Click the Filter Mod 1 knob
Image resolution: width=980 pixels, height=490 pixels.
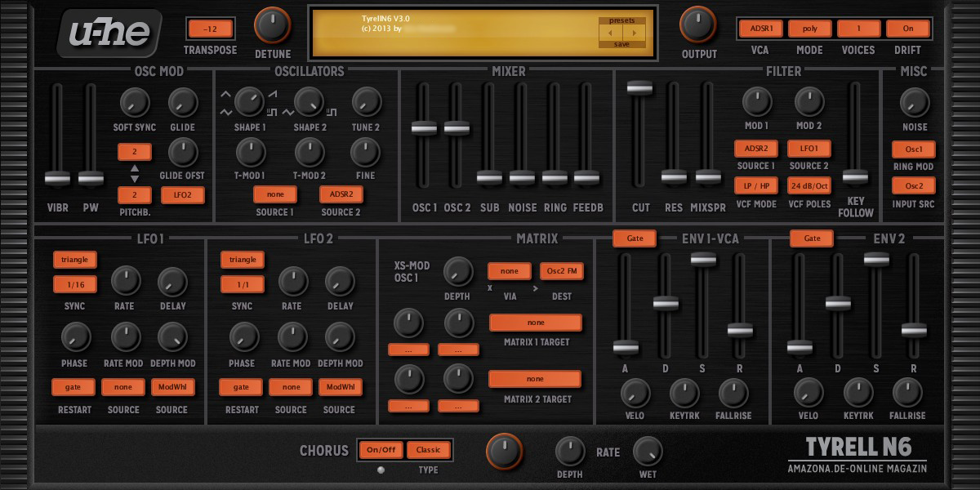[x=757, y=102]
